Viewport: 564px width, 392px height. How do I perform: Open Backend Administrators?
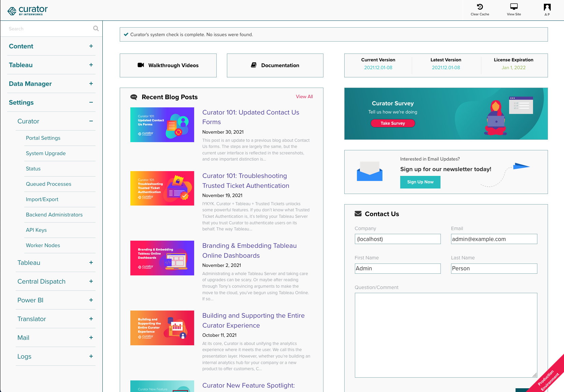pyautogui.click(x=54, y=215)
